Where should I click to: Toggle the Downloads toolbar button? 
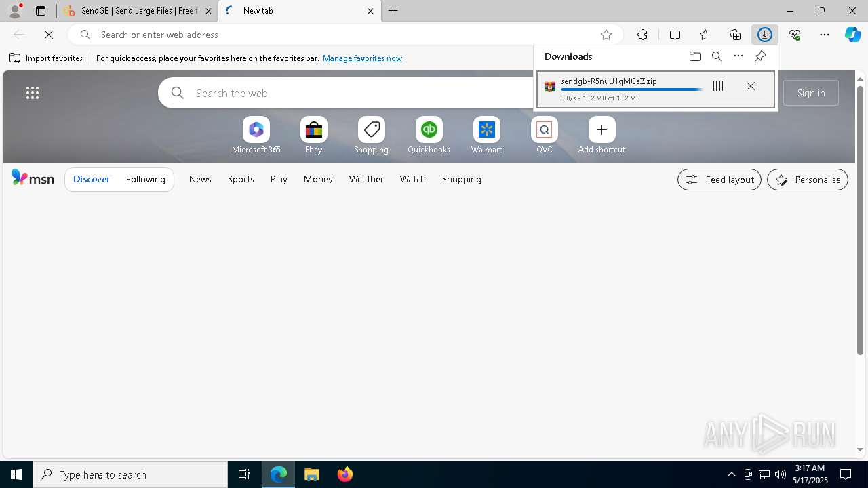[x=765, y=35]
